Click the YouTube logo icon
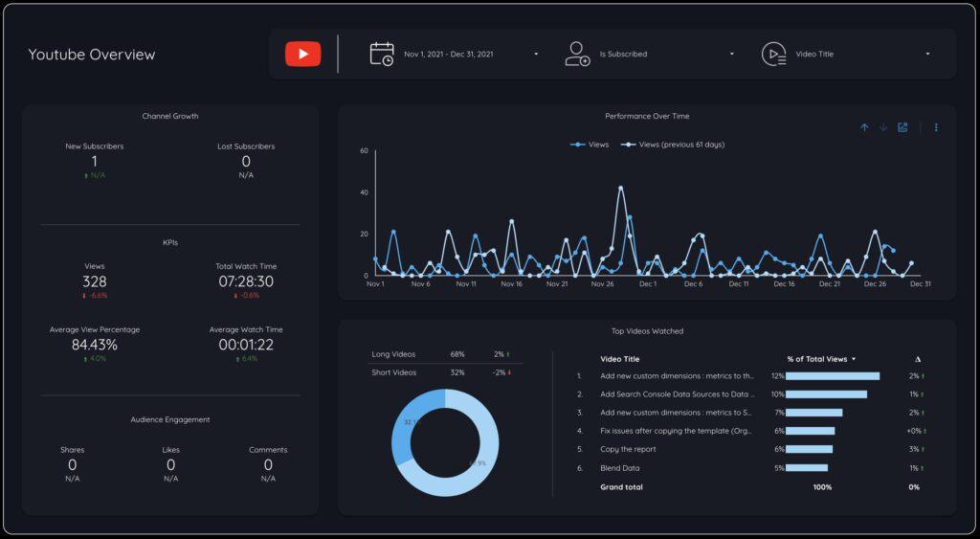 302,54
